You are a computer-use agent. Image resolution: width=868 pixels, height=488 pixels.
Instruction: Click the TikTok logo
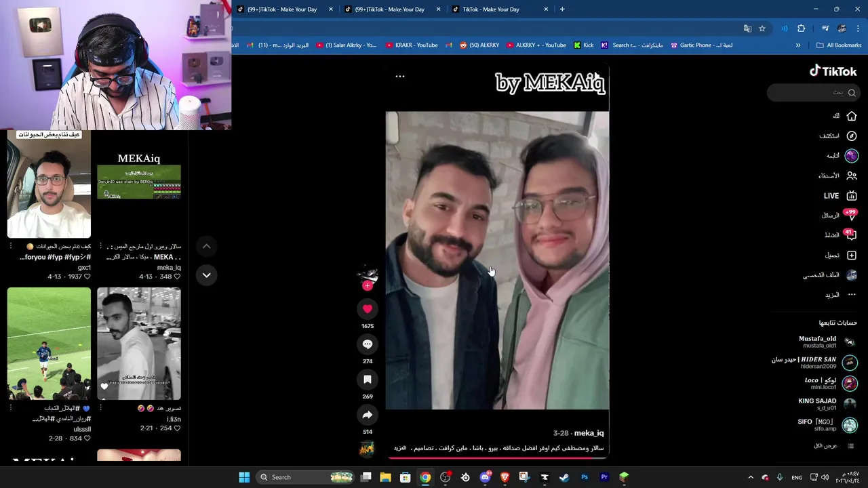click(833, 71)
